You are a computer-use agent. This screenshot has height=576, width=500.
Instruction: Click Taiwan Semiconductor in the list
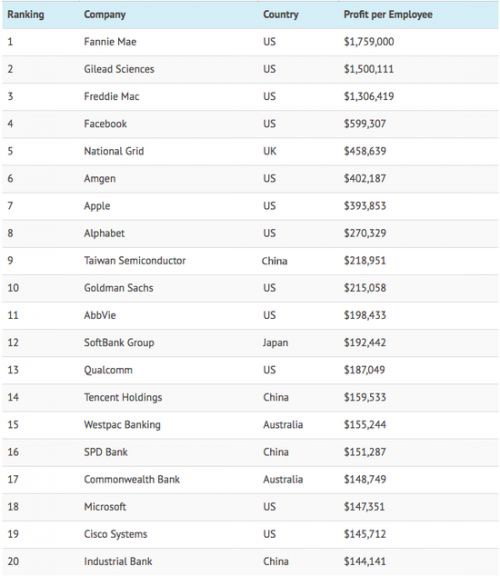(135, 261)
